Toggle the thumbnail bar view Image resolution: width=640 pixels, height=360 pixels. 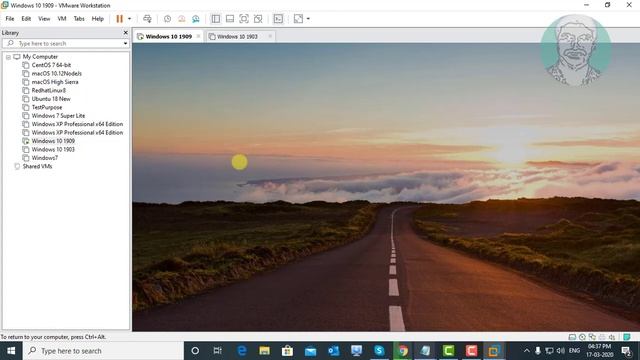coord(230,19)
